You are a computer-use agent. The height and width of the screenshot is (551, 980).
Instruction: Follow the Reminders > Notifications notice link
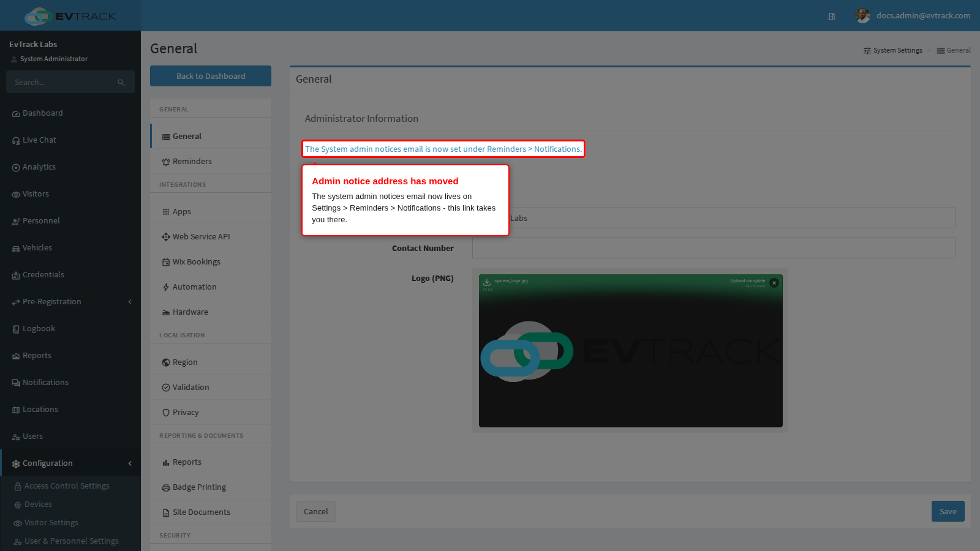443,149
